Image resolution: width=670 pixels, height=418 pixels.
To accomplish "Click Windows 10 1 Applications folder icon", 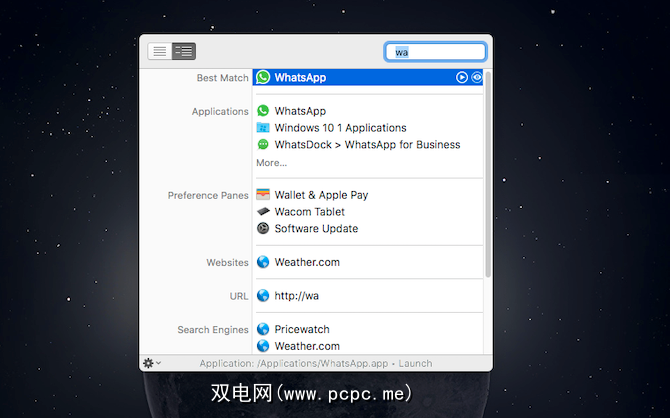I will click(263, 128).
